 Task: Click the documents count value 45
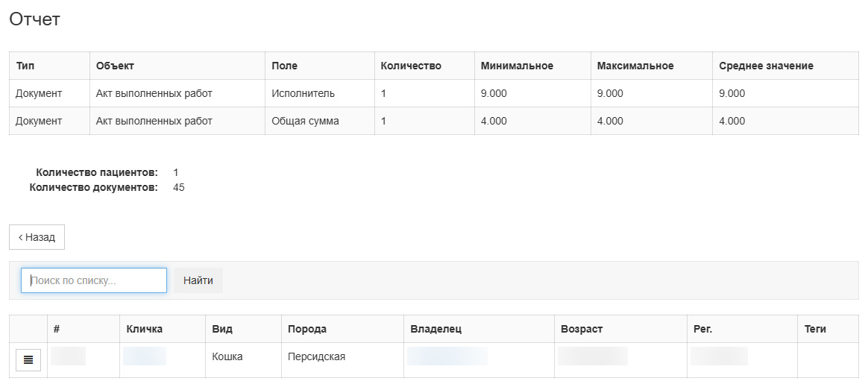(x=179, y=188)
